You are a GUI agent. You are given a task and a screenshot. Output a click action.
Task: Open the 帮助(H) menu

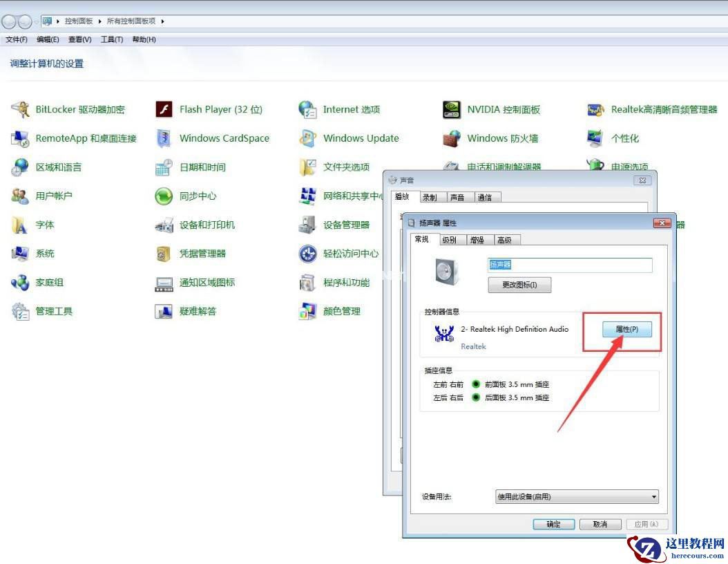click(x=144, y=39)
